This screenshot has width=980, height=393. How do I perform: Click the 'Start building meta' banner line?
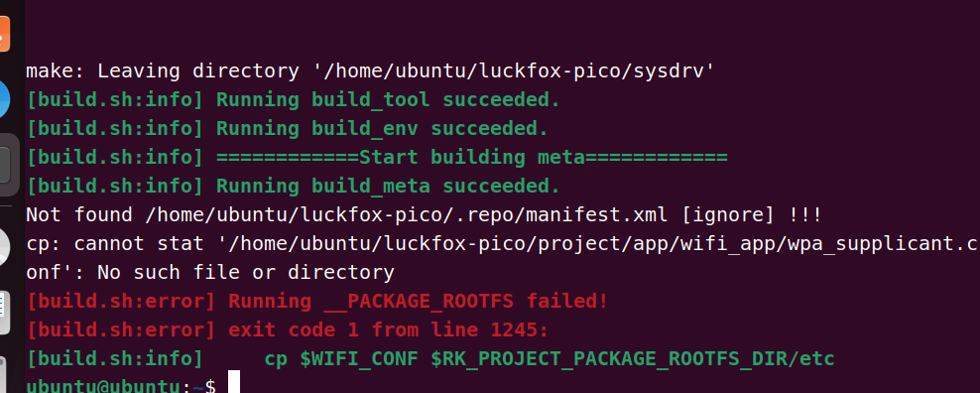(x=376, y=158)
